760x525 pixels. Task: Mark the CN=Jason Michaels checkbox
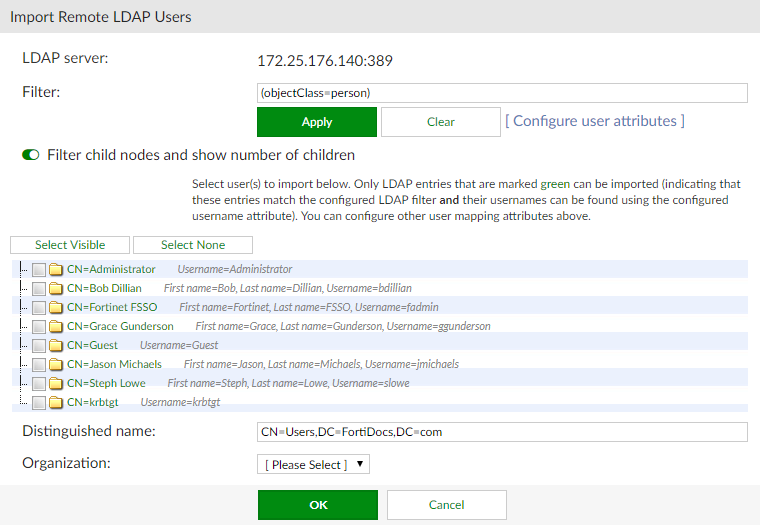pyautogui.click(x=39, y=365)
